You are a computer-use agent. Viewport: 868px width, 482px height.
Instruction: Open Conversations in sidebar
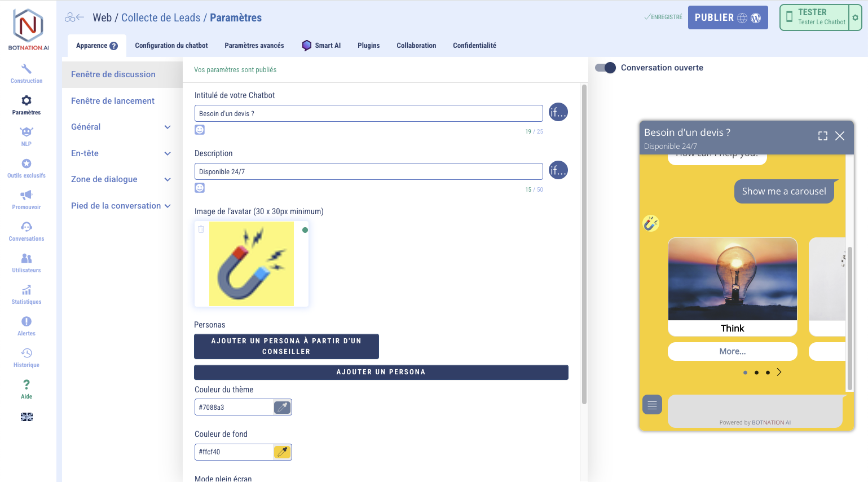(27, 231)
